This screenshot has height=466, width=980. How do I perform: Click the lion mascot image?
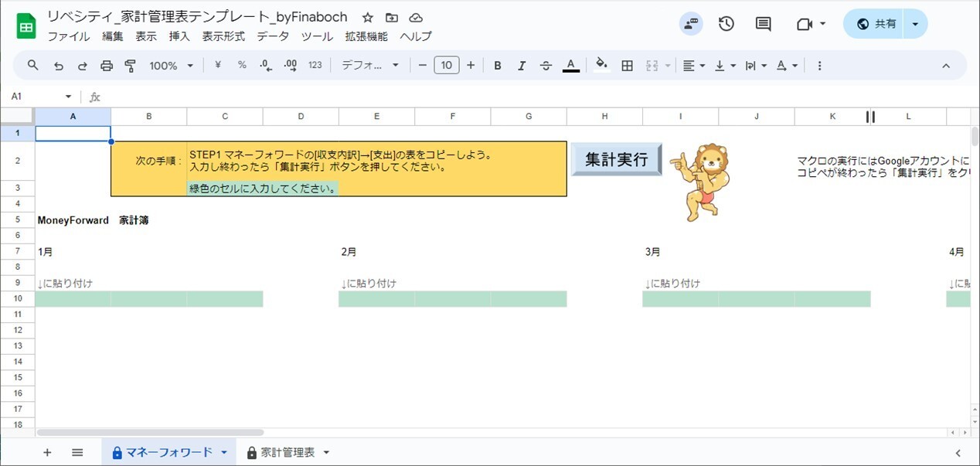(701, 182)
